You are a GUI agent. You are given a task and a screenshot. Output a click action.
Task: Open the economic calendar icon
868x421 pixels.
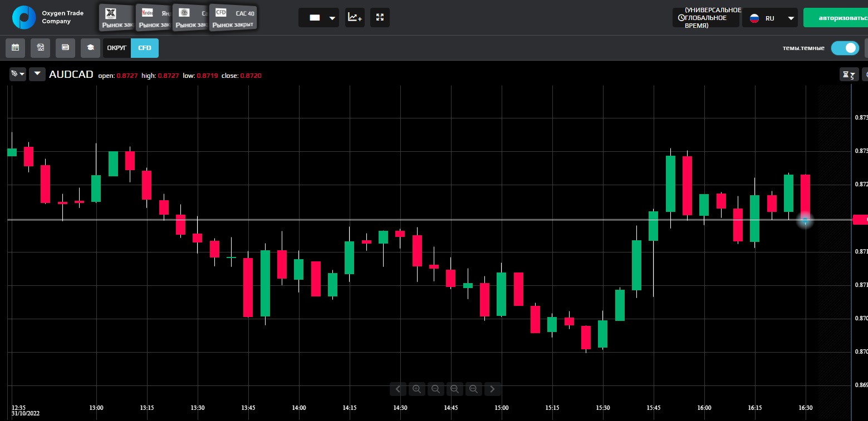(15, 48)
